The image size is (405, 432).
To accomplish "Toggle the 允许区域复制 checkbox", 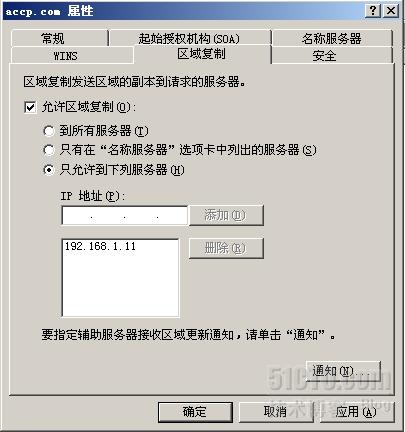I will [30, 108].
